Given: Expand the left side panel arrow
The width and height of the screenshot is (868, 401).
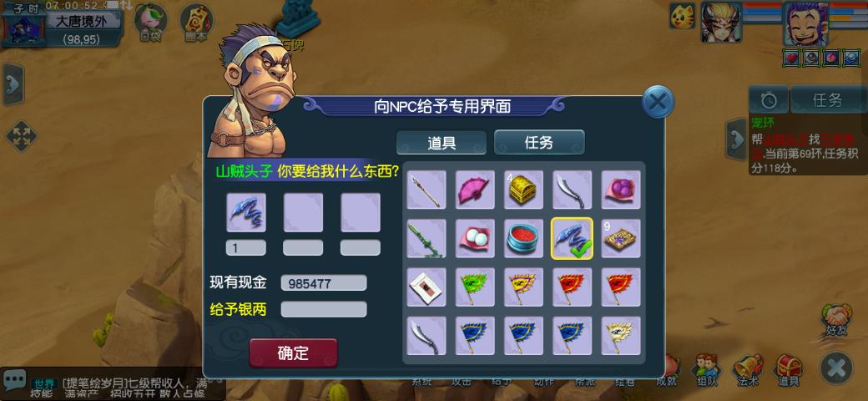Looking at the screenshot, I should tap(13, 84).
